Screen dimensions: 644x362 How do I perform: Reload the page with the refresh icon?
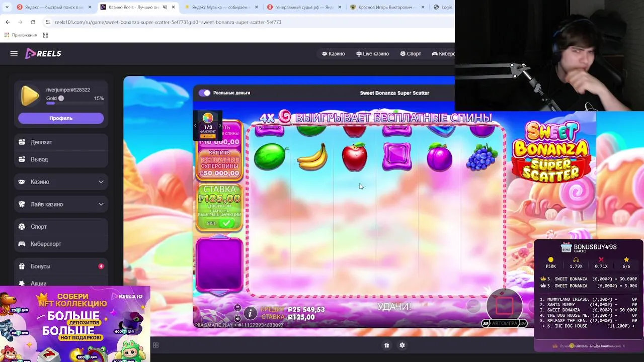[33, 22]
